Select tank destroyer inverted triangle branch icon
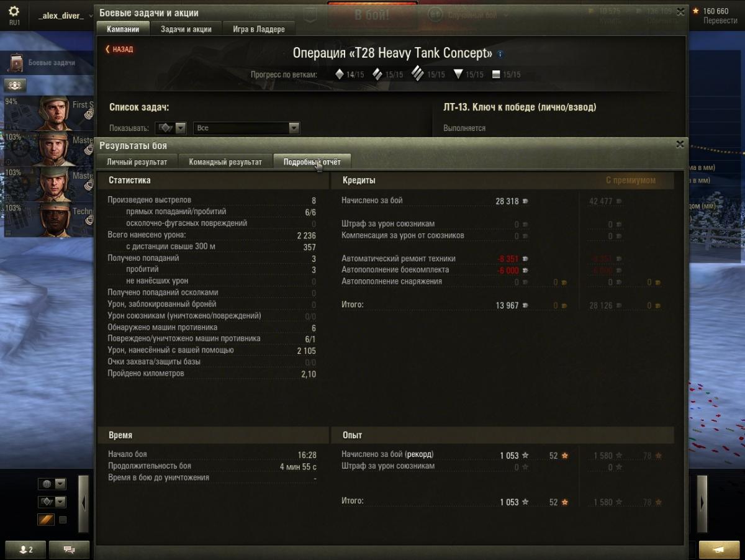This screenshot has width=745, height=560. [x=458, y=75]
